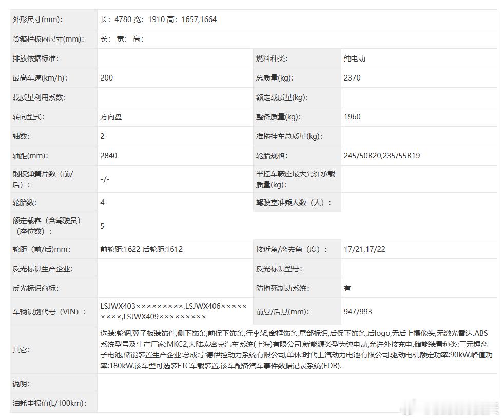Image resolution: width=504 pixels, height=420 pixels.
Task: Select track value 前轮距:1622 后轮距:1612
Action: 142,250
